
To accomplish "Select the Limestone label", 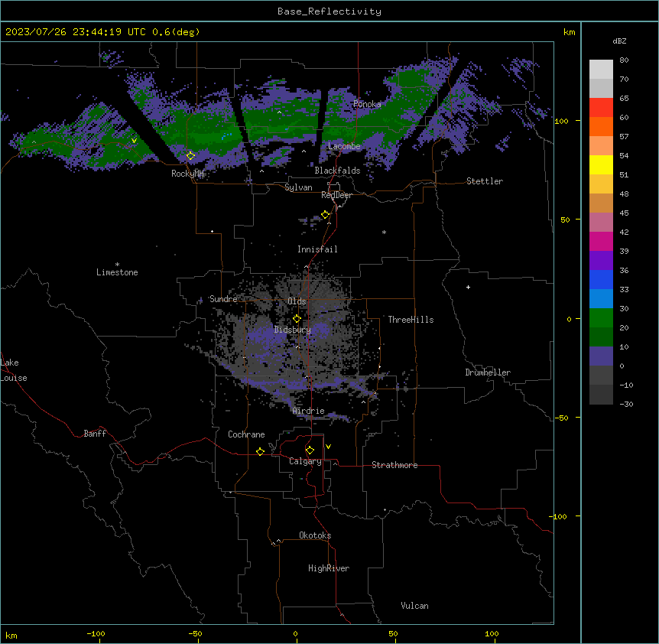I will coord(117,272).
